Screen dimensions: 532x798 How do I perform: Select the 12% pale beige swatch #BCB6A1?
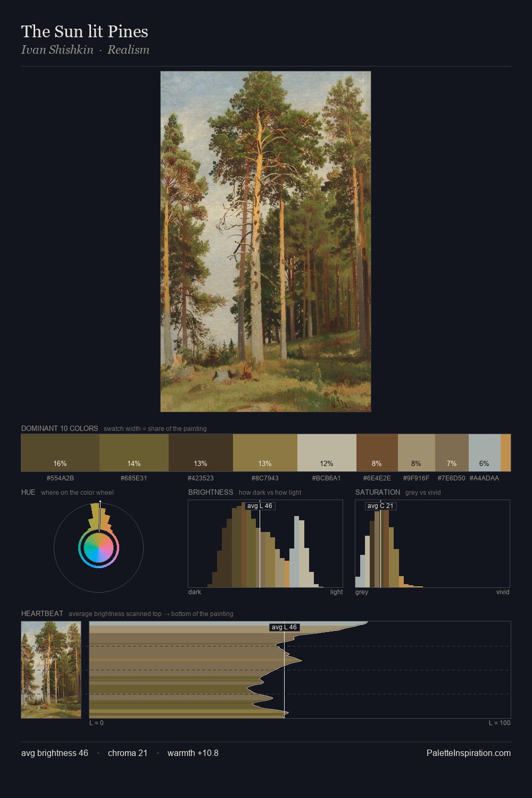click(x=327, y=453)
